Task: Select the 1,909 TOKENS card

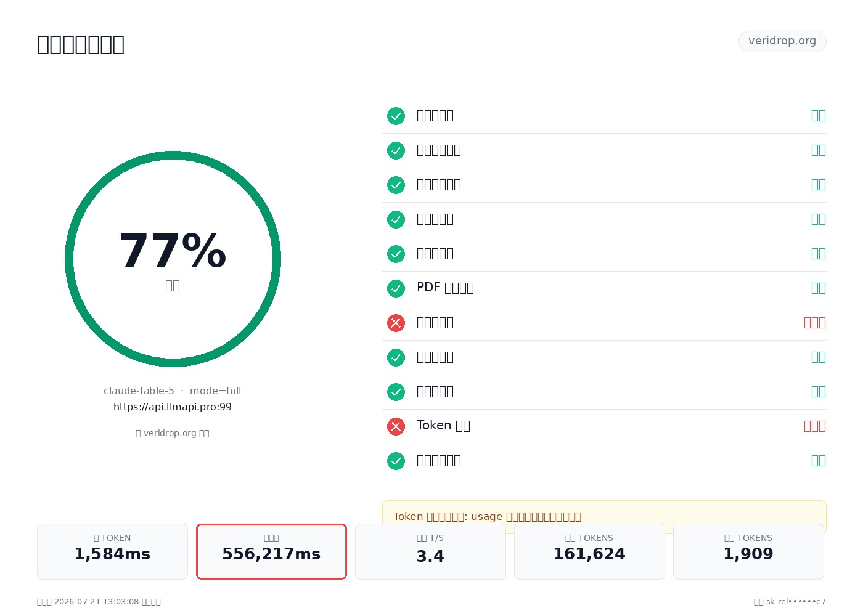Action: [x=748, y=551]
